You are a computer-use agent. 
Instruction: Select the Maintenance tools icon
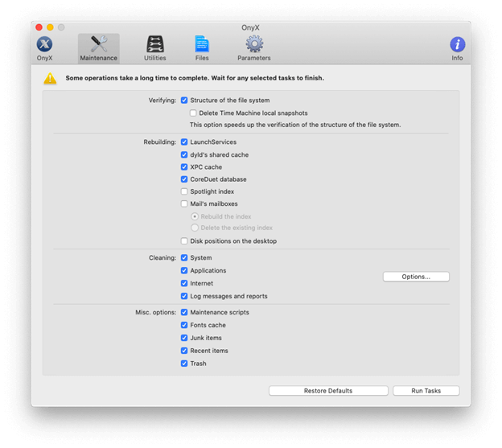99,44
